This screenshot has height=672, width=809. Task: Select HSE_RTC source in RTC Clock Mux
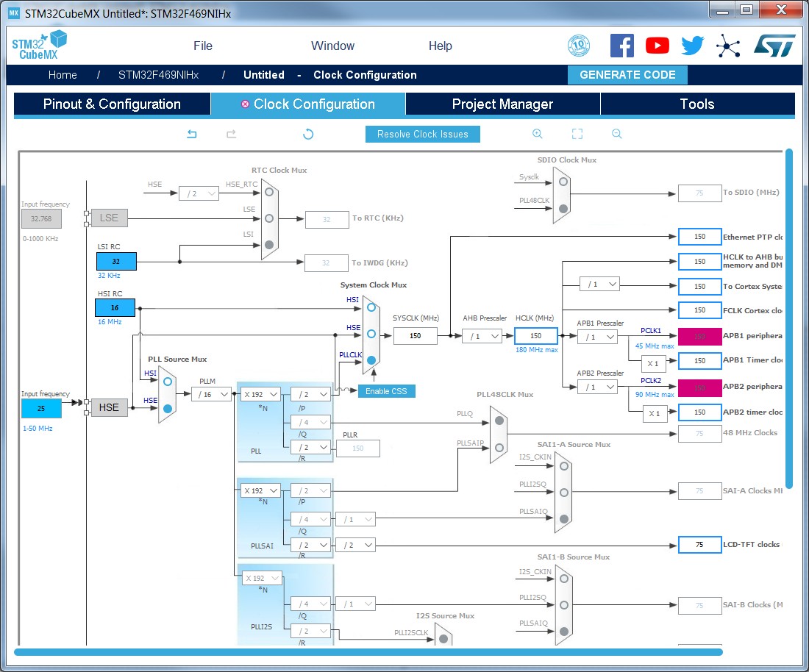tap(269, 192)
